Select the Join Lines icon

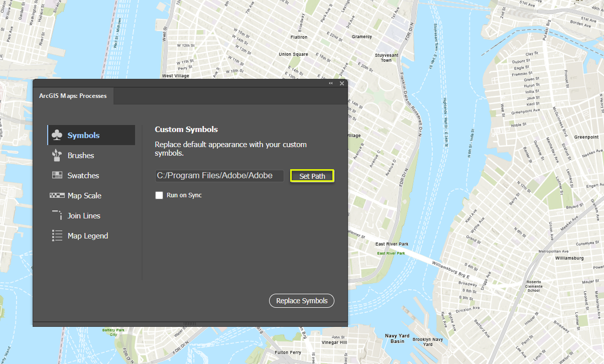(x=57, y=215)
